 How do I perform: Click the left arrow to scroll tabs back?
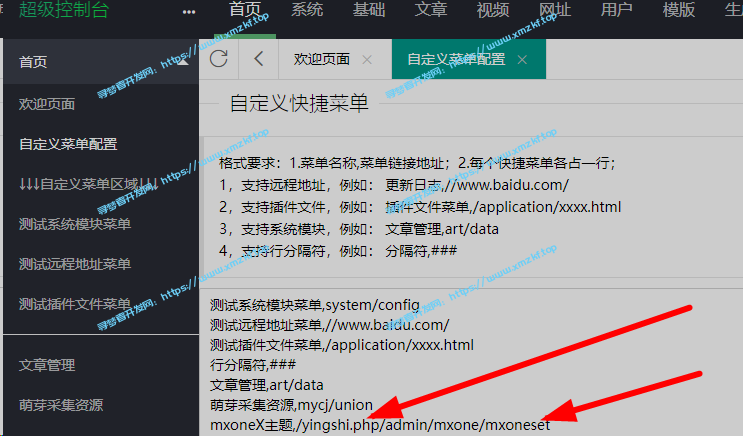click(258, 59)
